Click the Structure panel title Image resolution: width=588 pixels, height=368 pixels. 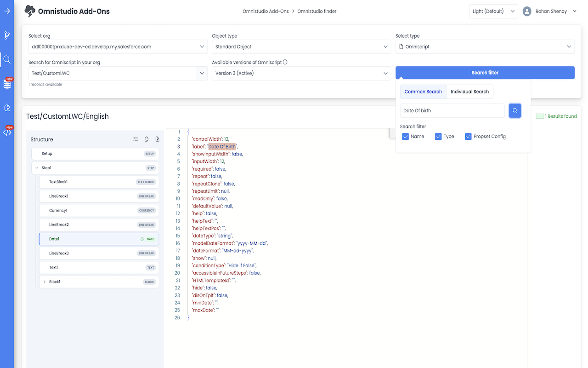[42, 139]
